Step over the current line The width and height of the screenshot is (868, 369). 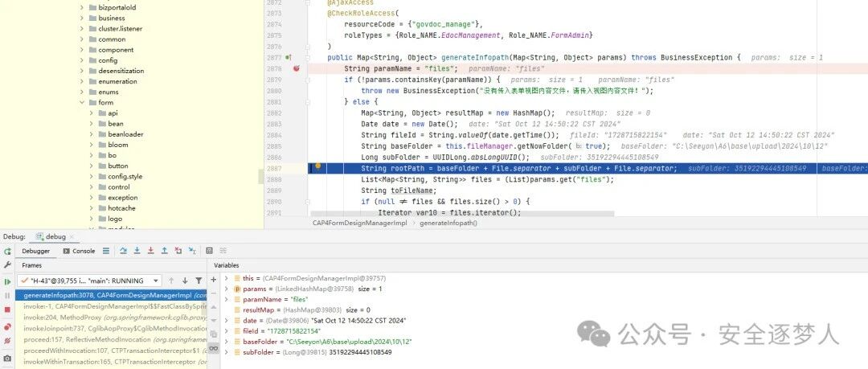124,251
